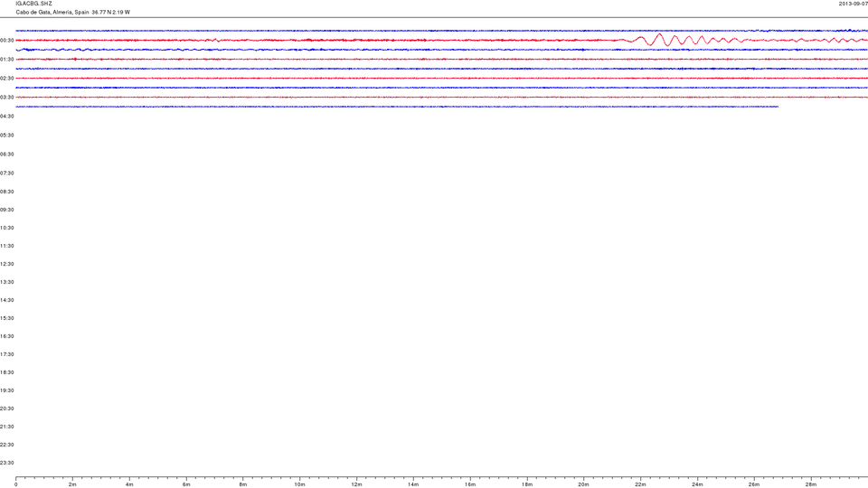This screenshot has height=488, width=868.
Task: Click the "21:30" time row label
Action: [x=6, y=427]
